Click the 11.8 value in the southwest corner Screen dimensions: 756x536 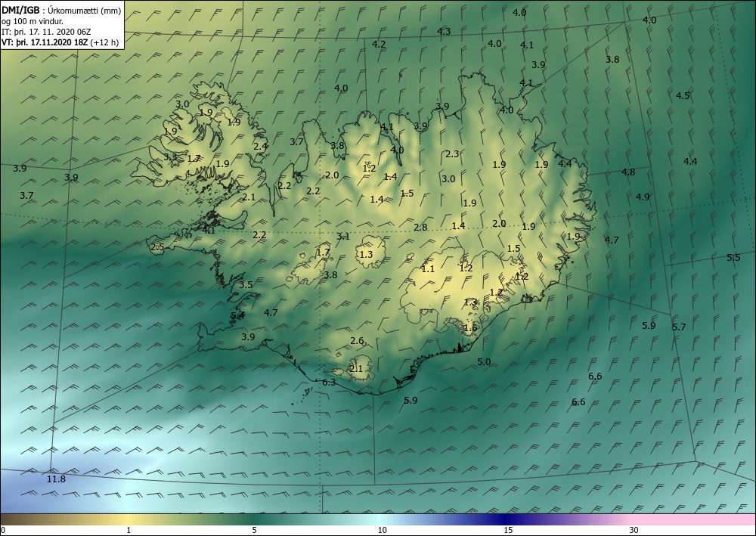pos(57,479)
